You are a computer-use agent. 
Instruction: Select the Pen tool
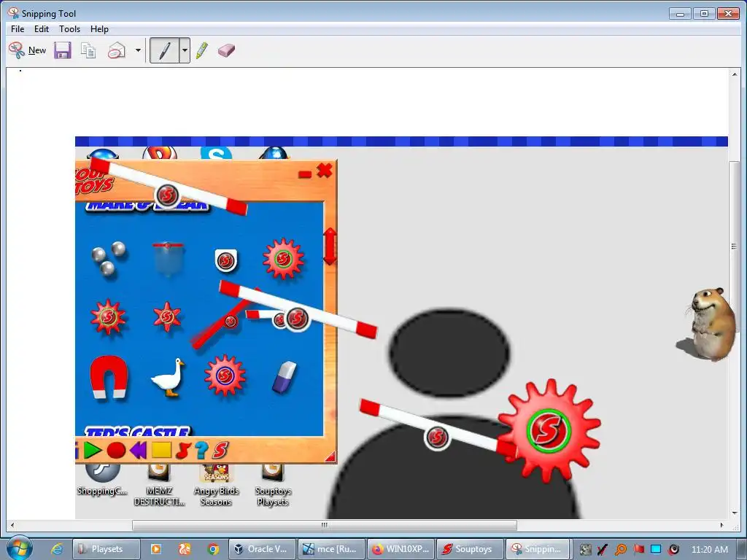[x=164, y=50]
